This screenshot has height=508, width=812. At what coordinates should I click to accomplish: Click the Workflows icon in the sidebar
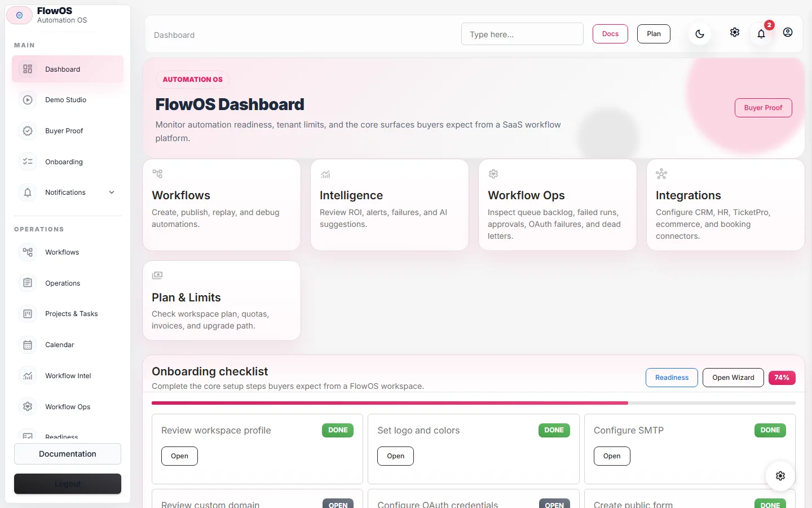click(28, 252)
